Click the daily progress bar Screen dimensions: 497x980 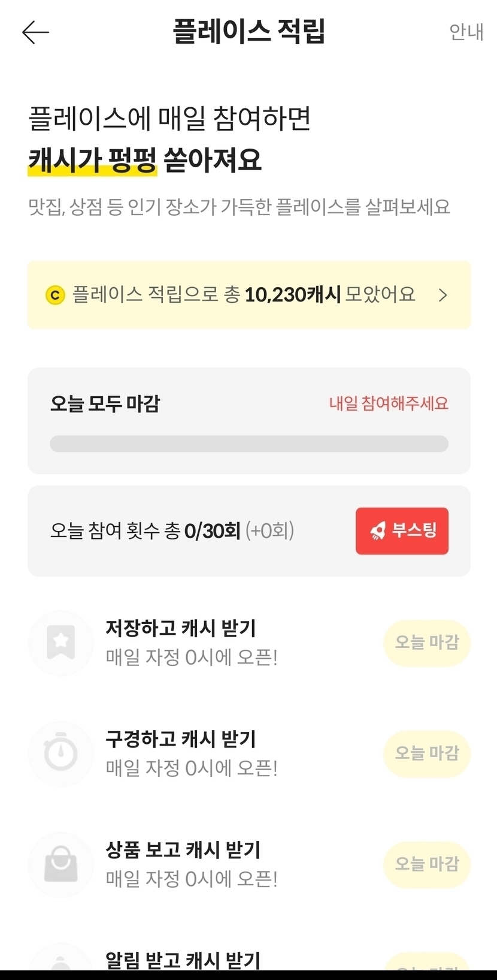249,444
